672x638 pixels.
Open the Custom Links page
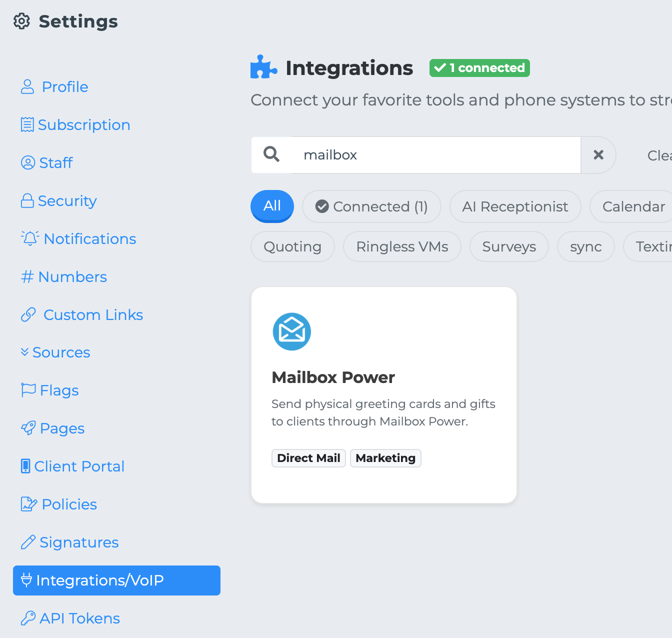click(93, 315)
